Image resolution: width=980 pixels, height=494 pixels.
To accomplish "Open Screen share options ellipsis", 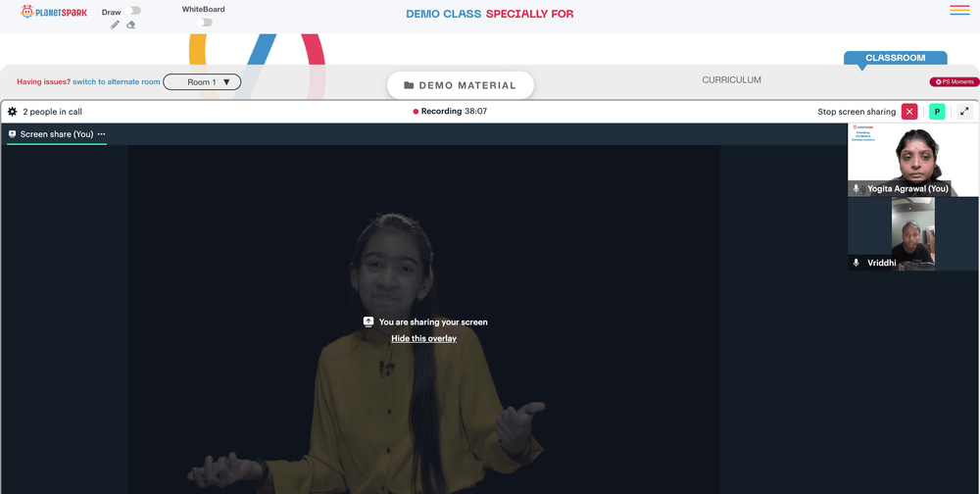I will 101,134.
